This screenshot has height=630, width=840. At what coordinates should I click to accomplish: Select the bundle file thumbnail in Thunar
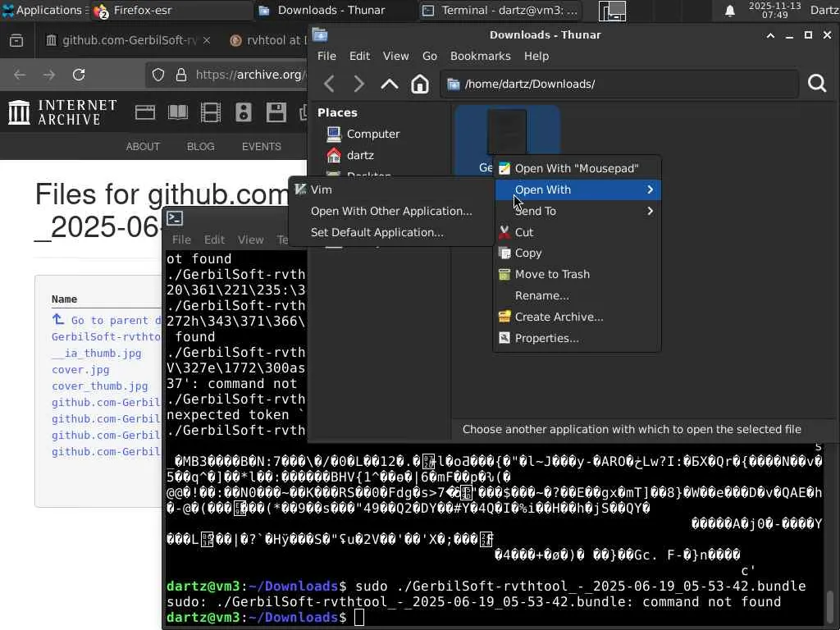pyautogui.click(x=507, y=131)
